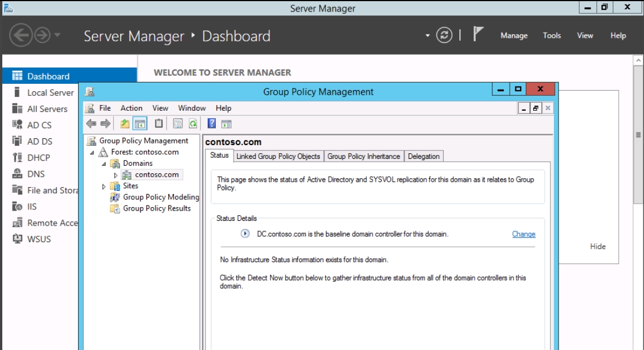
Task: Open the Window menu in Group Policy Management
Action: point(192,108)
